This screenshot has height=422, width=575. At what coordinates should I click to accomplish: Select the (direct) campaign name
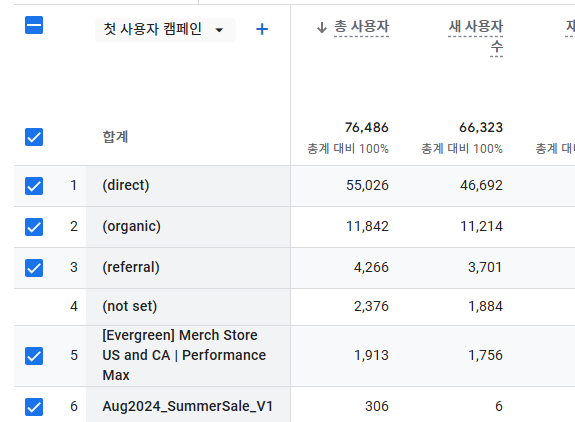(x=126, y=185)
